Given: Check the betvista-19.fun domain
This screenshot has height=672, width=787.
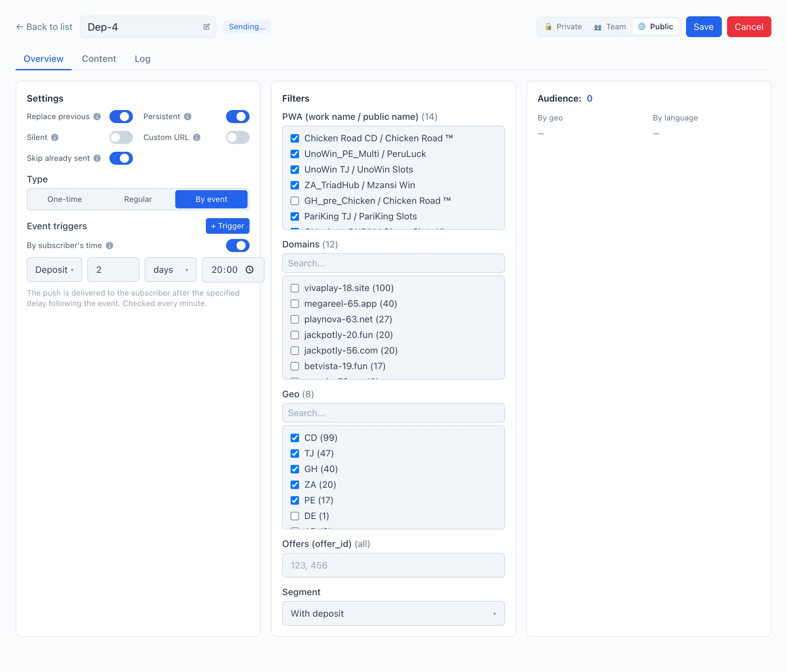Looking at the screenshot, I should pos(295,366).
